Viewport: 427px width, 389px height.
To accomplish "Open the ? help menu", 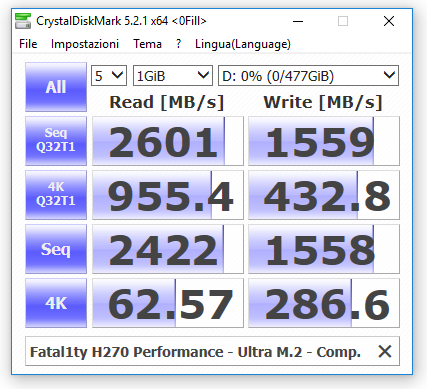I will [179, 44].
